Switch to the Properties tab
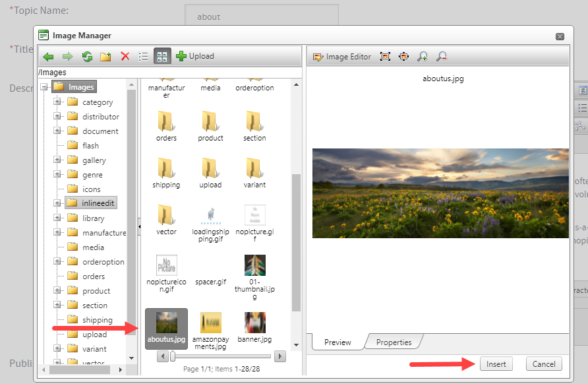This screenshot has height=384, width=588. [394, 342]
